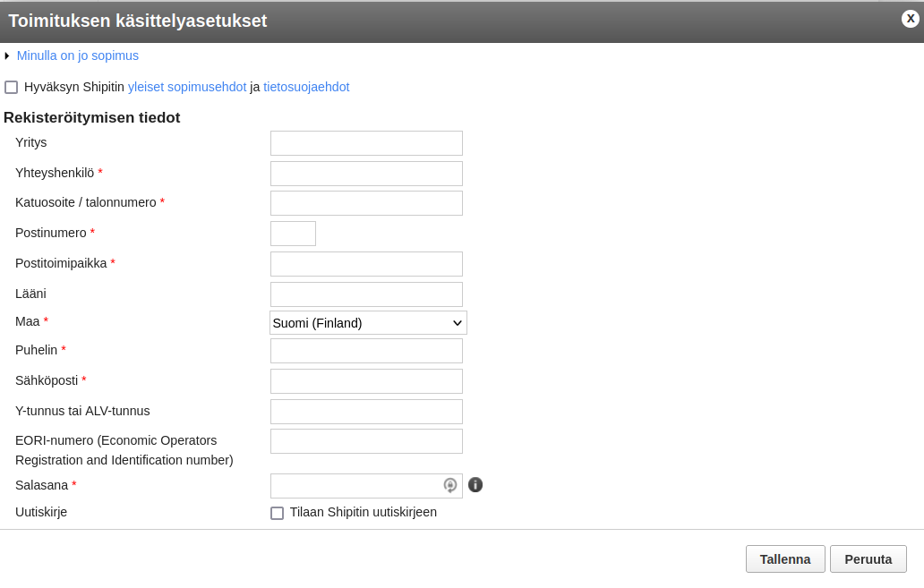Click the Peruuta button
Screen dimensions: 924x588
(868, 559)
